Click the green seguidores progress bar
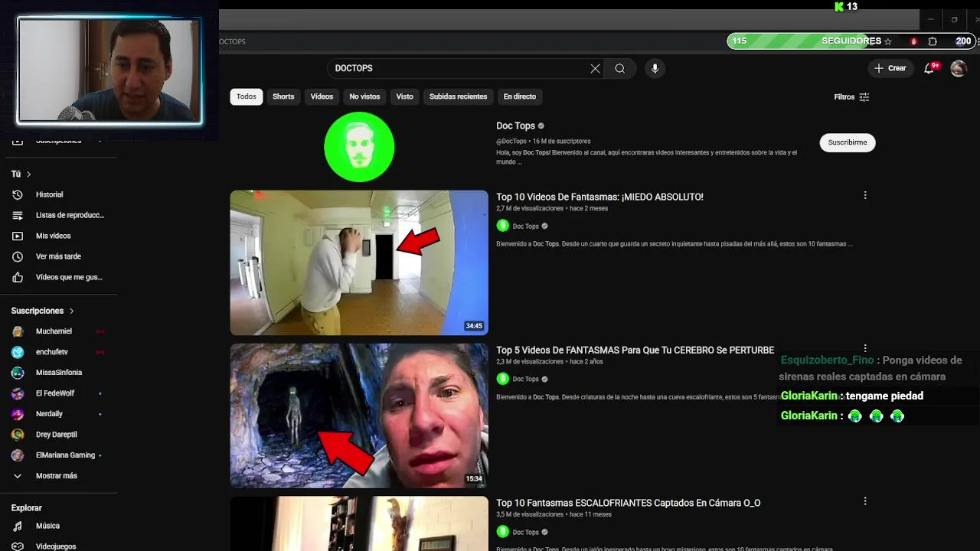This screenshot has width=980, height=551. pyautogui.click(x=851, y=41)
